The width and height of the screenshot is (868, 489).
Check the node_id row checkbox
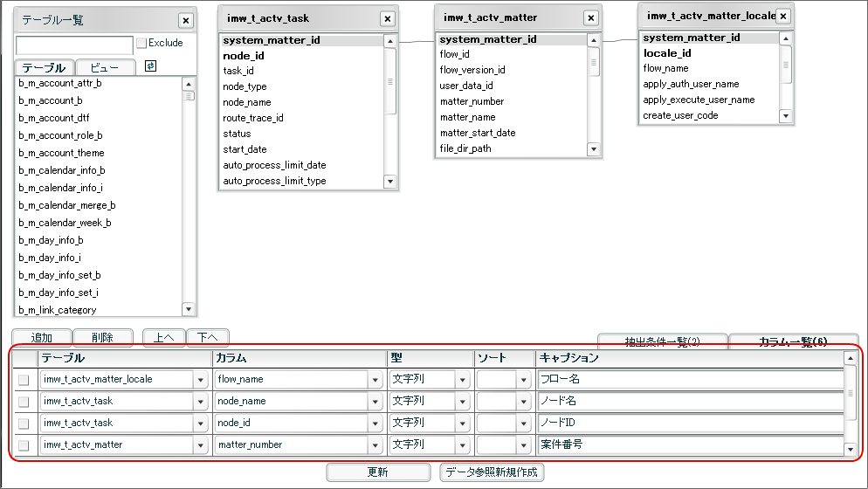tap(24, 424)
